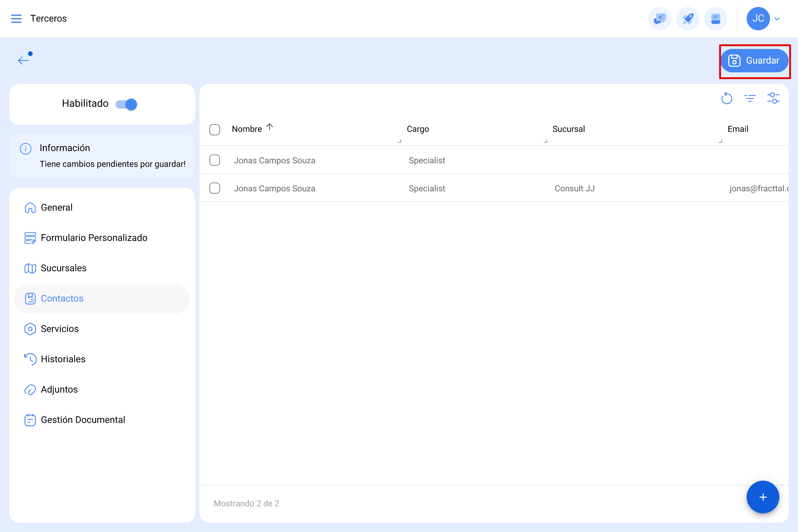
Task: Open the column settings sliders icon
Action: 773,98
